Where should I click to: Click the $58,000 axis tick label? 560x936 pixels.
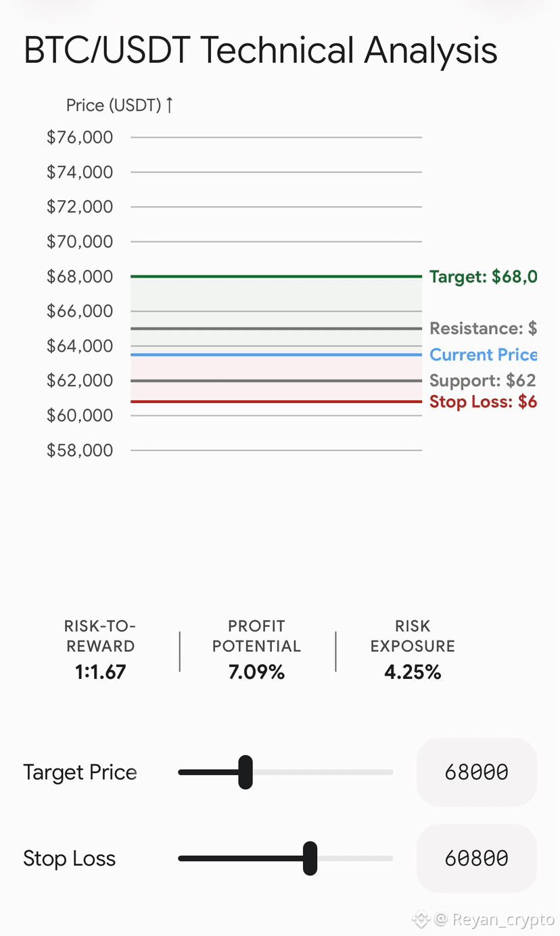point(80,450)
